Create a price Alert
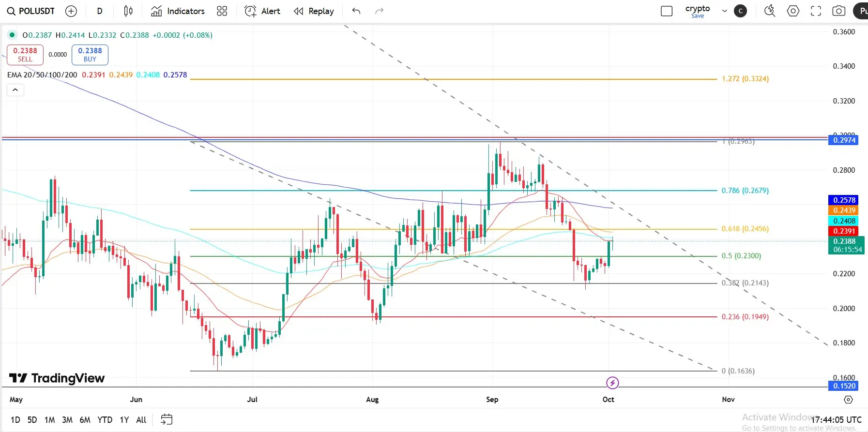Screen dimensions: 868x432 click(x=262, y=11)
